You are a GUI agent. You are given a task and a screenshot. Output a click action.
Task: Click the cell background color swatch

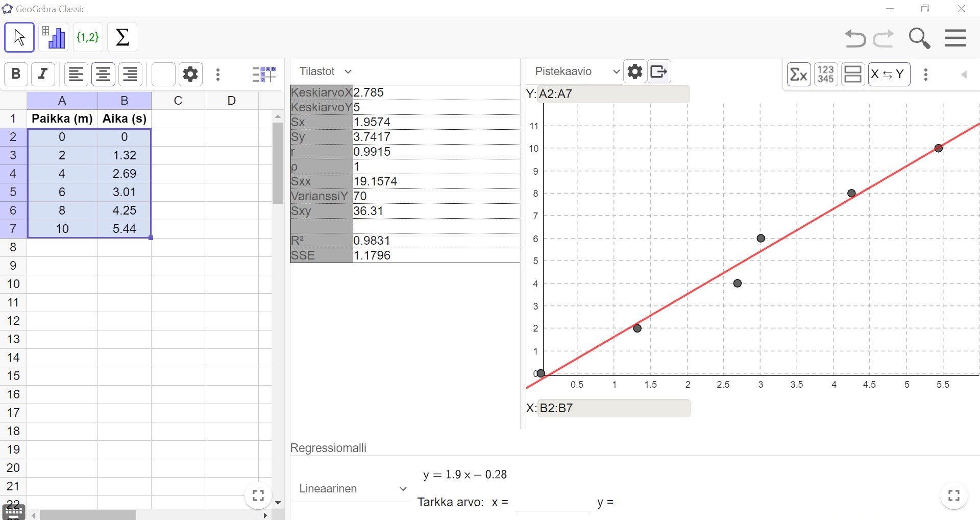pyautogui.click(x=163, y=75)
